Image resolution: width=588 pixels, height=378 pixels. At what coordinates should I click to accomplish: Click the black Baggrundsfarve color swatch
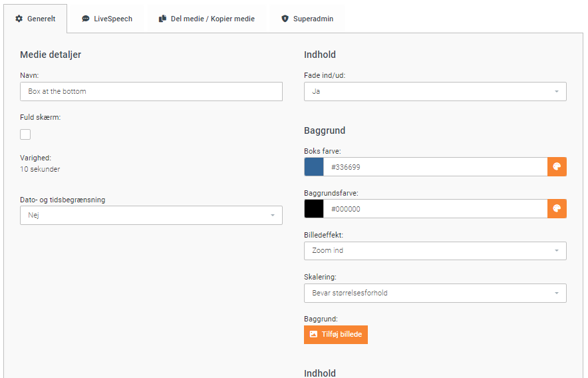314,209
